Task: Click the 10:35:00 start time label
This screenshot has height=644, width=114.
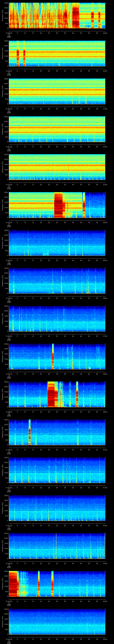Action: (x=9, y=298)
